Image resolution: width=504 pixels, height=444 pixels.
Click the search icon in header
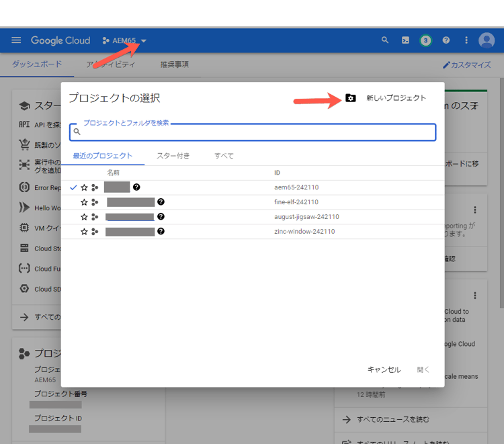(x=385, y=40)
